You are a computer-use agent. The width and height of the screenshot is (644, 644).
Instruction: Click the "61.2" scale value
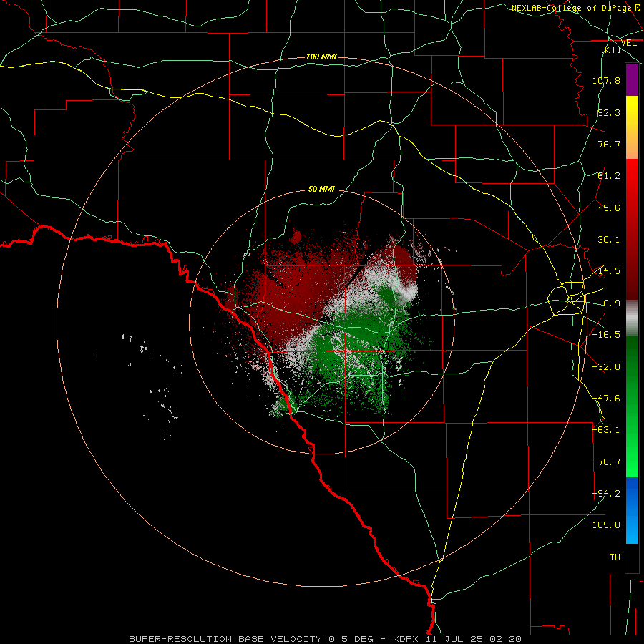click(x=609, y=176)
